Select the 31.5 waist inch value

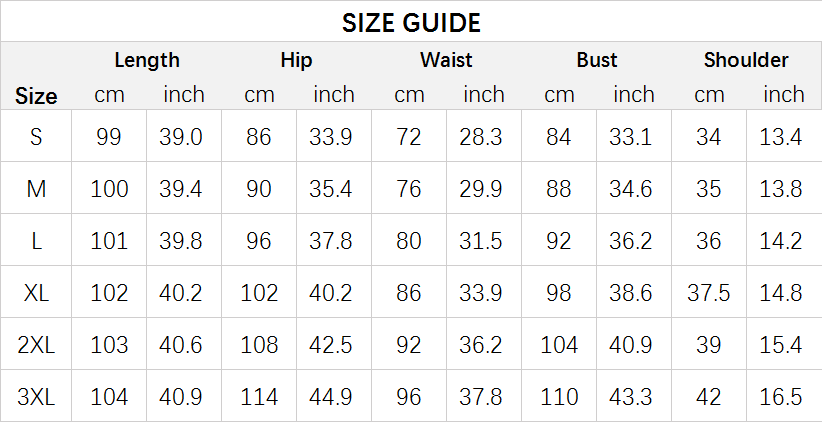tap(482, 241)
